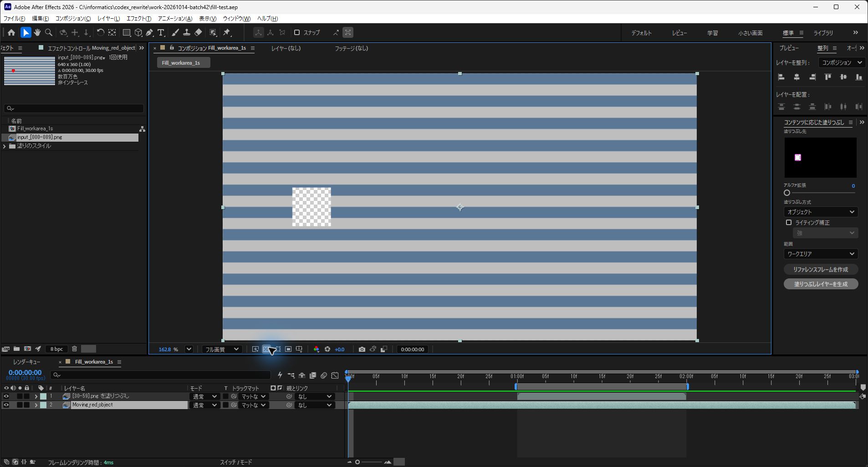Hide the [30-59].png fill layer eye

pyautogui.click(x=6, y=396)
